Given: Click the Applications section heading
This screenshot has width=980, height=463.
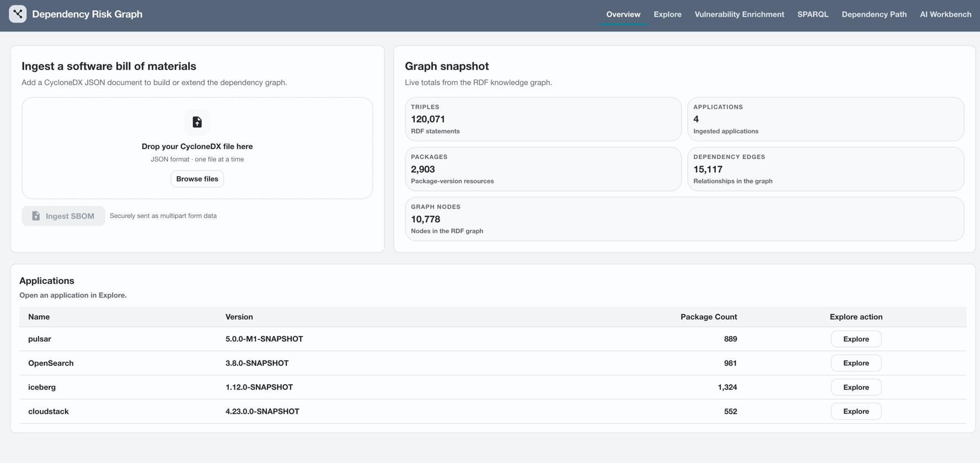Looking at the screenshot, I should (47, 281).
